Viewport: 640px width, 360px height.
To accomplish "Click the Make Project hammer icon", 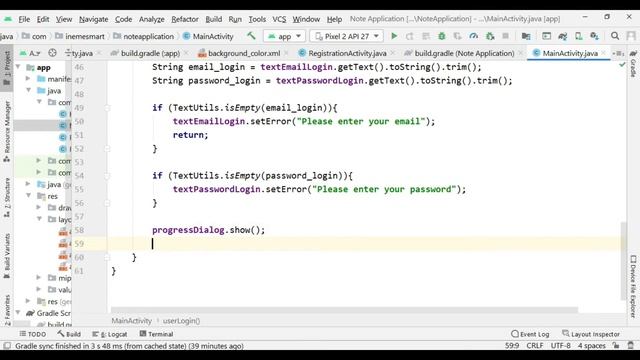I will (251, 36).
